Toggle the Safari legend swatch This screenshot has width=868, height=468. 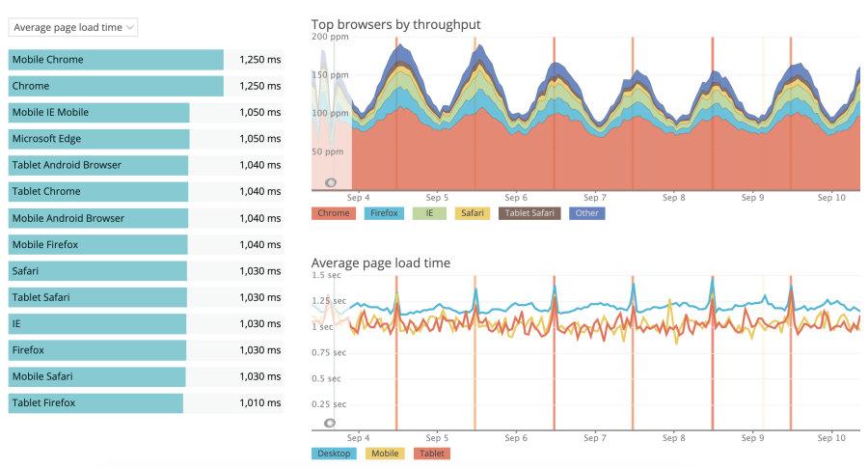click(472, 213)
